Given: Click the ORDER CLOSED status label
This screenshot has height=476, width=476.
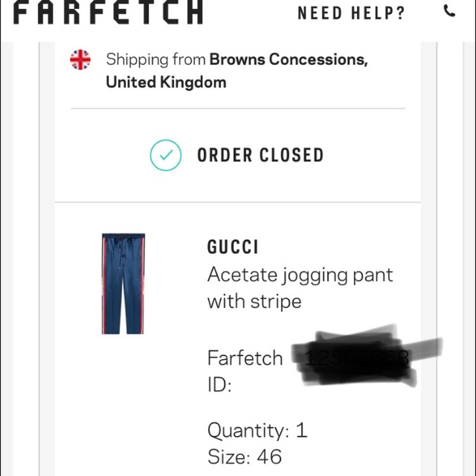Looking at the screenshot, I should (260, 155).
